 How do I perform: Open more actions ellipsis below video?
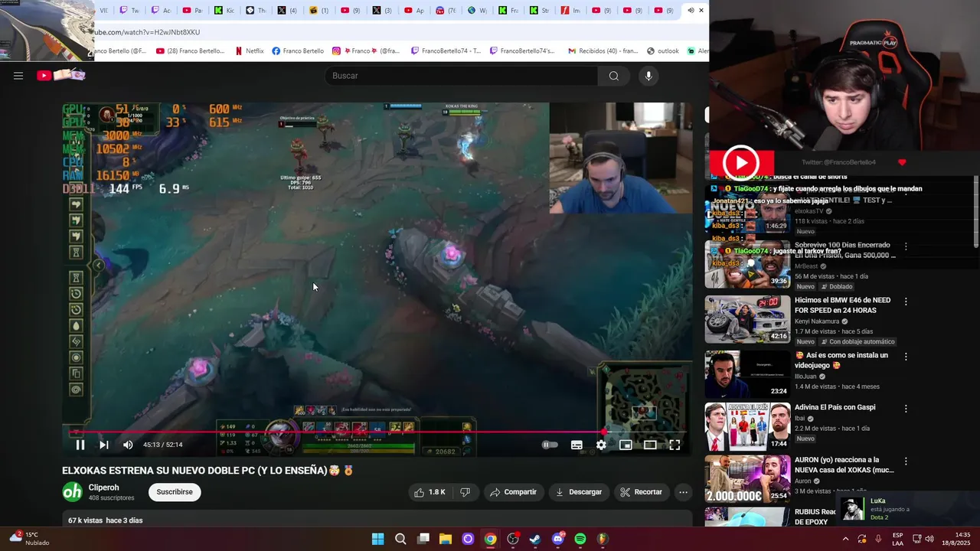tap(683, 492)
